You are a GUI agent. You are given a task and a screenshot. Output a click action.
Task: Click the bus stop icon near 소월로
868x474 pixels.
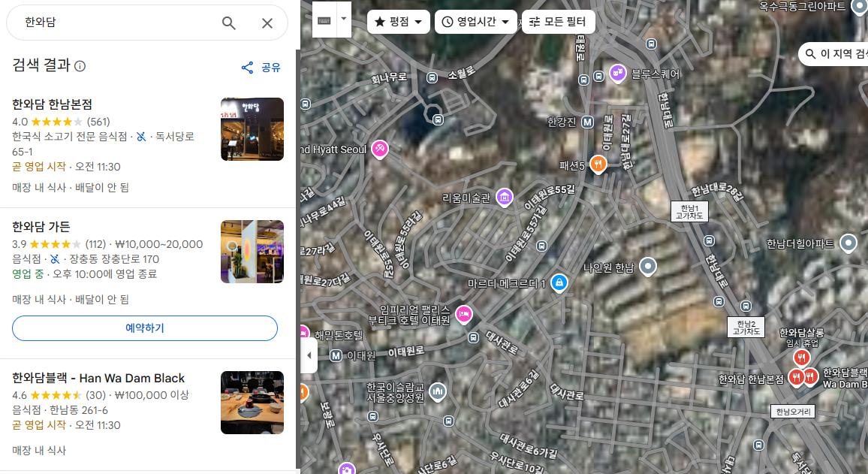coord(432,77)
